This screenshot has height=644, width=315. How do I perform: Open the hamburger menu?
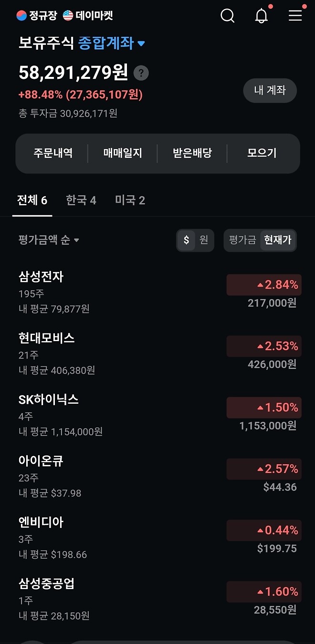click(x=295, y=15)
